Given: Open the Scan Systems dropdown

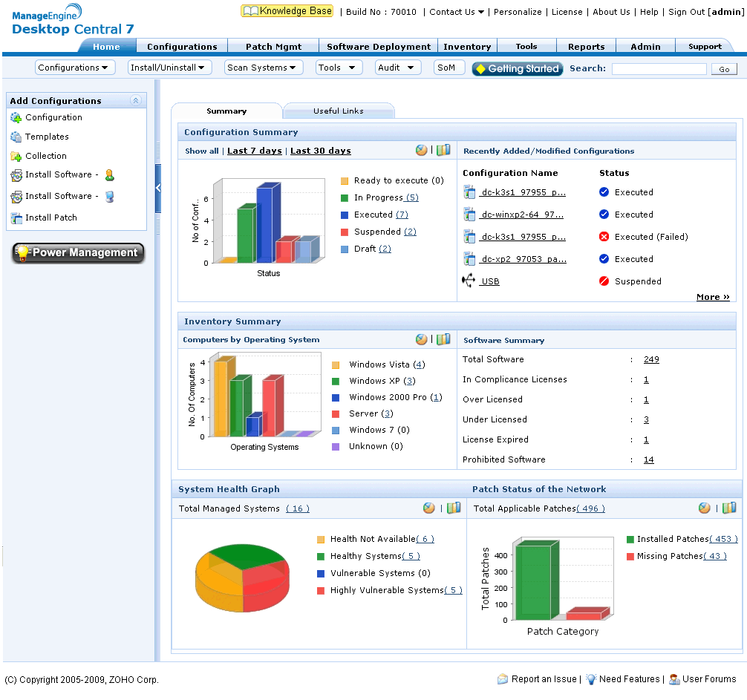Looking at the screenshot, I should 264,68.
